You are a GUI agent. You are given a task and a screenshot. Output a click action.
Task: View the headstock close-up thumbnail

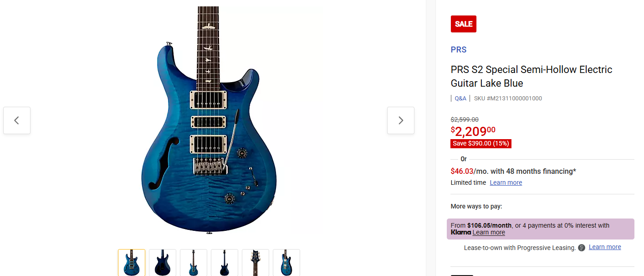pyautogui.click(x=256, y=263)
